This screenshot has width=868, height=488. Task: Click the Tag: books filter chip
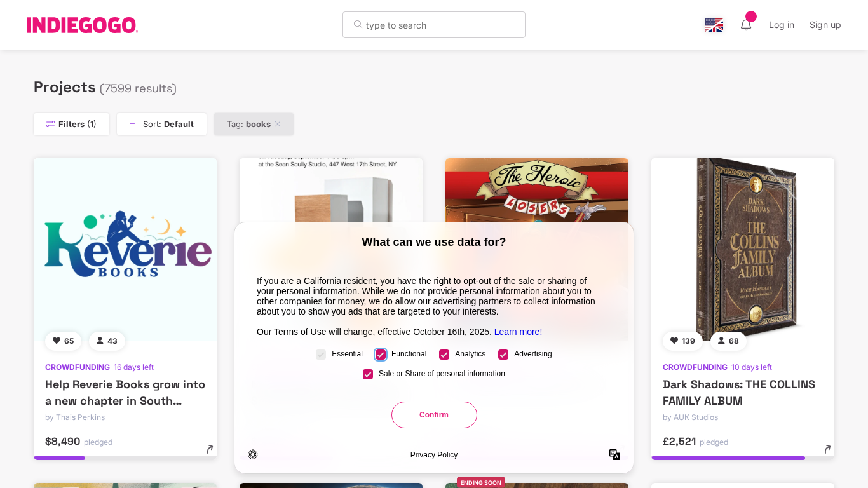point(254,124)
